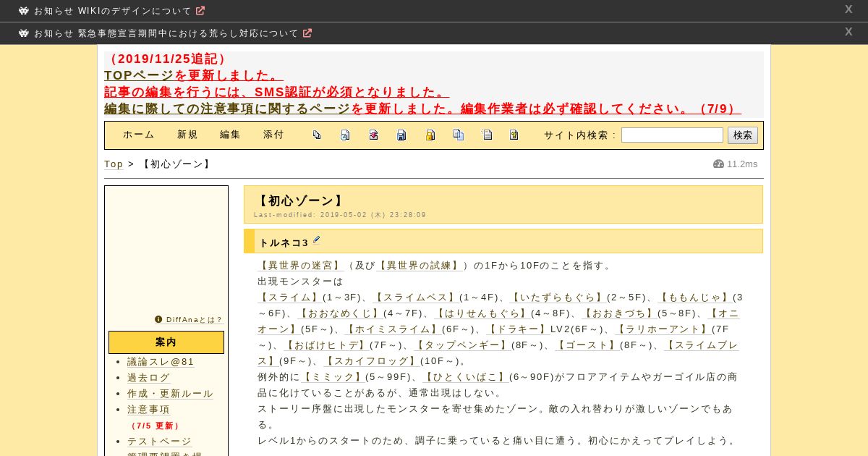
Task: Click the site search input field
Action: [672, 135]
